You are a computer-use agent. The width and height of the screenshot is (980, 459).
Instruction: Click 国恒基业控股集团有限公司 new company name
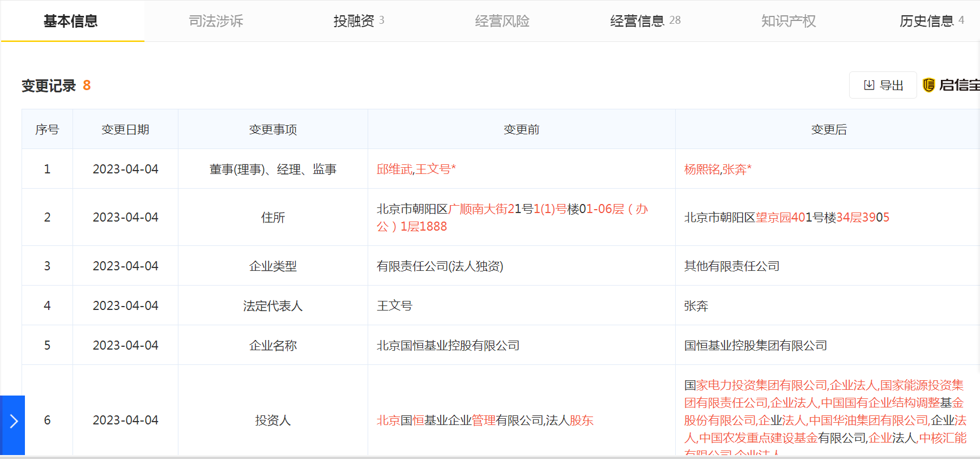click(x=756, y=345)
